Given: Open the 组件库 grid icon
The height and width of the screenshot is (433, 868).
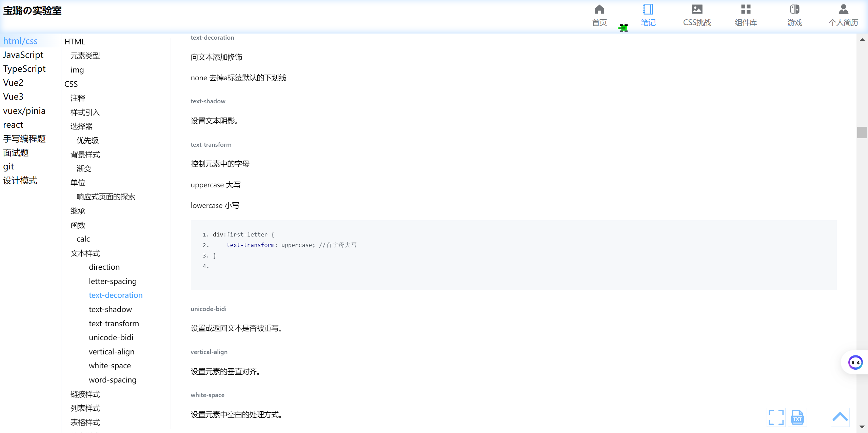Looking at the screenshot, I should [x=746, y=9].
